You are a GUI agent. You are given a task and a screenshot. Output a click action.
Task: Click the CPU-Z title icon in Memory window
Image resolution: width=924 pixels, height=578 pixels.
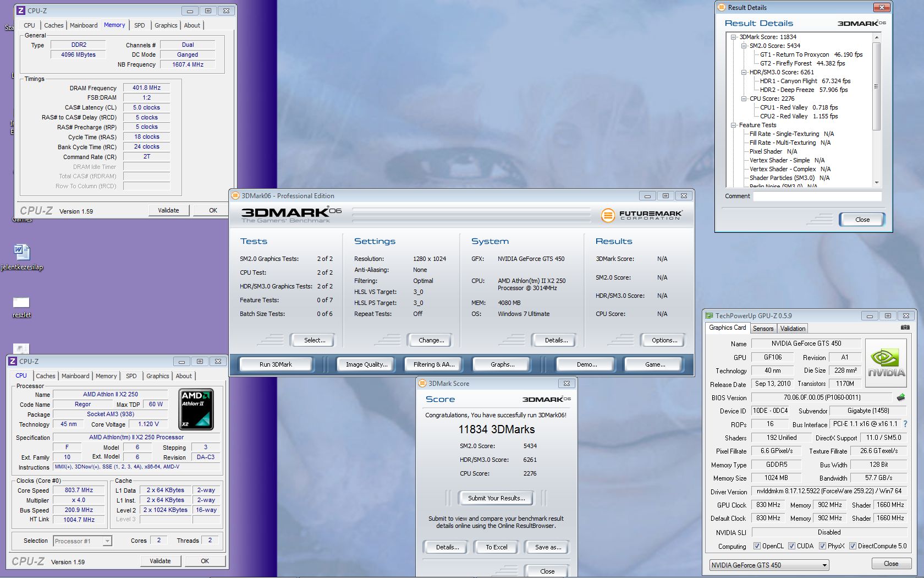coord(20,10)
